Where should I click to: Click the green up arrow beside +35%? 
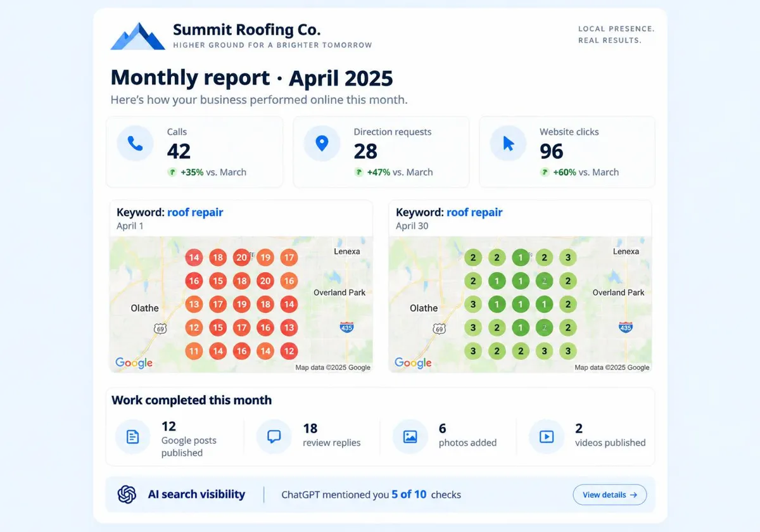point(172,172)
